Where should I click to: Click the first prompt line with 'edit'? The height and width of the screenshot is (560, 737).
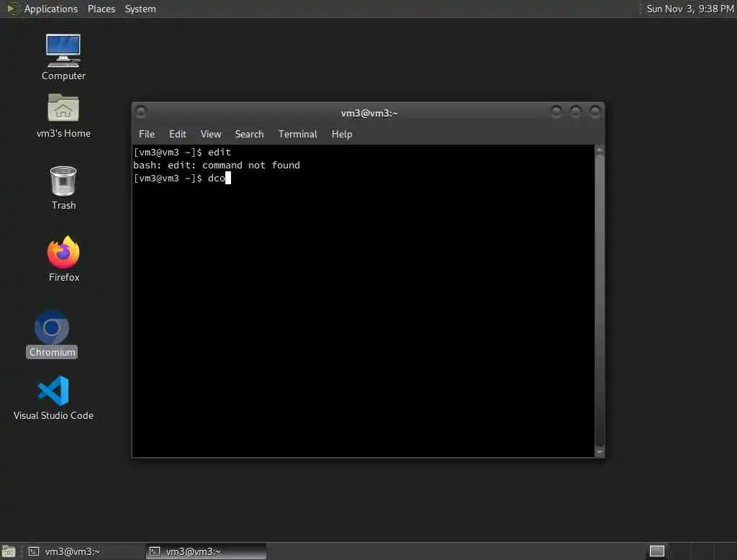[x=182, y=153]
